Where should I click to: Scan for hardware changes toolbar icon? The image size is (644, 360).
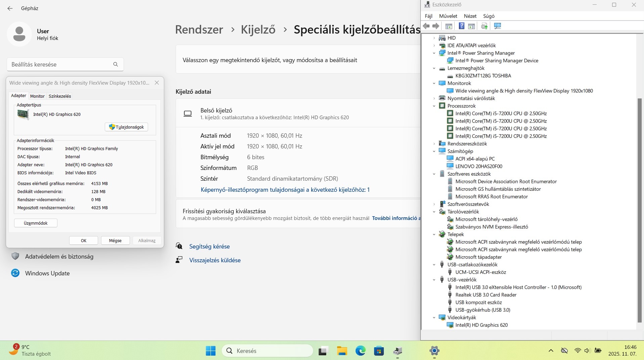click(x=498, y=26)
